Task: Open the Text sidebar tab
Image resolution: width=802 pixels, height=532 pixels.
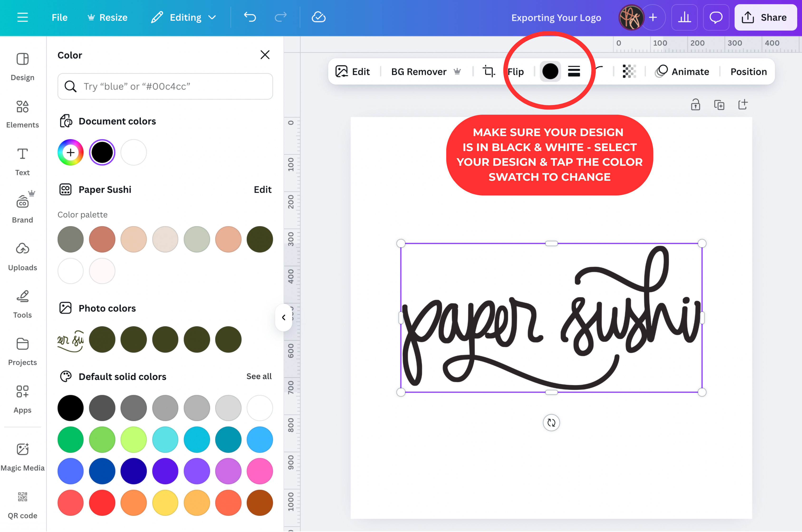Action: [x=22, y=162]
